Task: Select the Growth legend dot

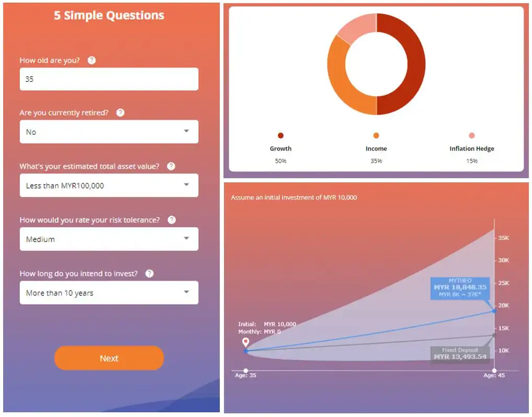Action: point(280,135)
